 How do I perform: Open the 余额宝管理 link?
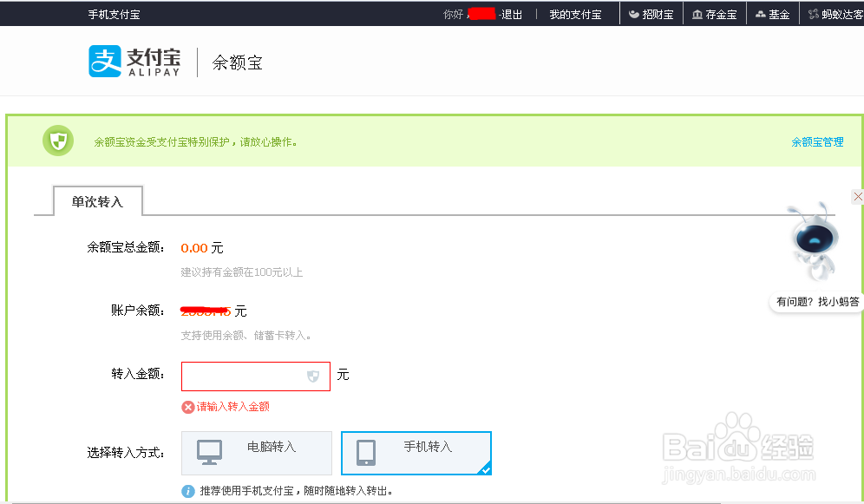coord(816,141)
